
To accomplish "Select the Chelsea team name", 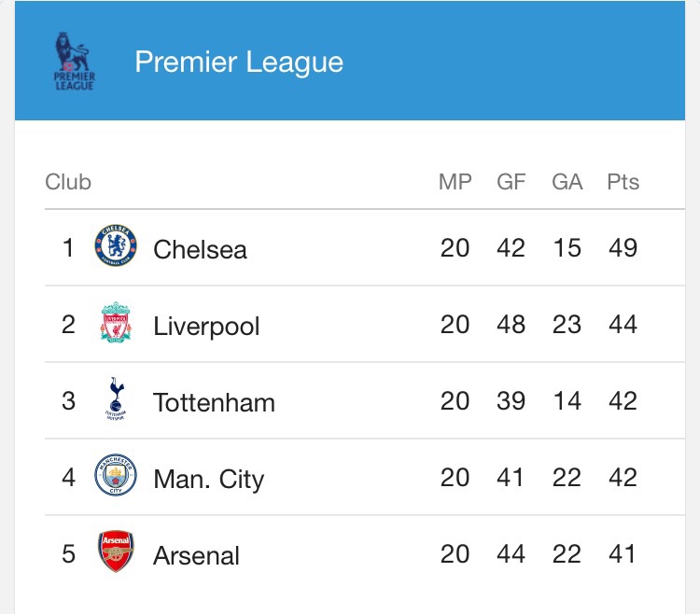I will [x=200, y=249].
